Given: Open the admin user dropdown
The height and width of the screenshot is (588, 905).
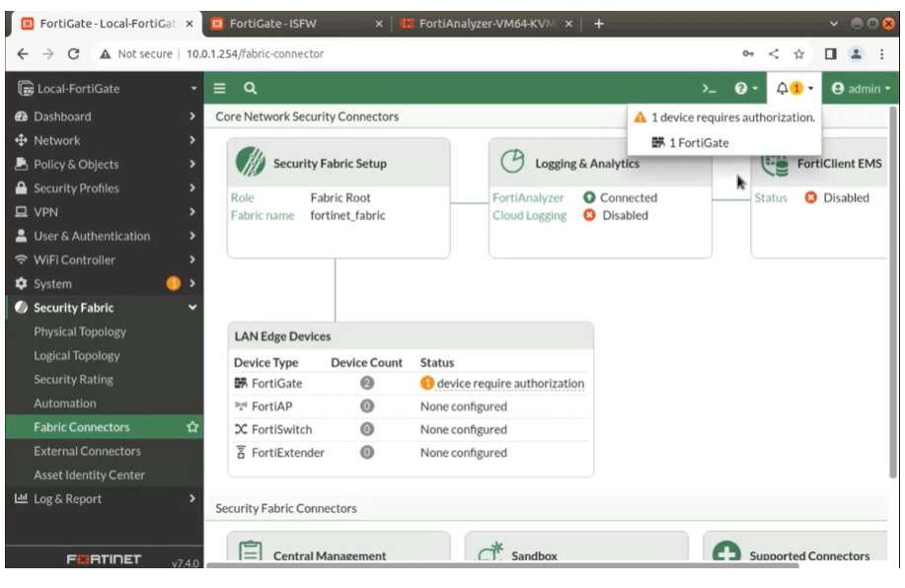Looking at the screenshot, I should coord(861,88).
